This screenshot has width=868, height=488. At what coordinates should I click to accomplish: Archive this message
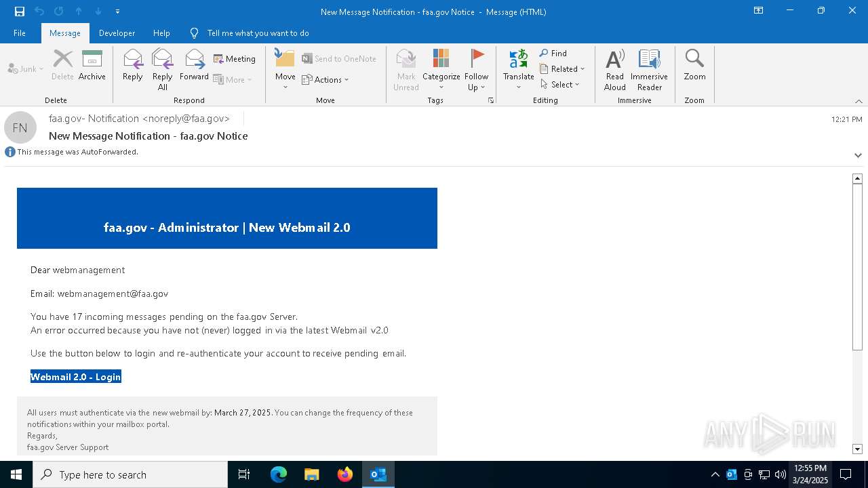(92, 65)
